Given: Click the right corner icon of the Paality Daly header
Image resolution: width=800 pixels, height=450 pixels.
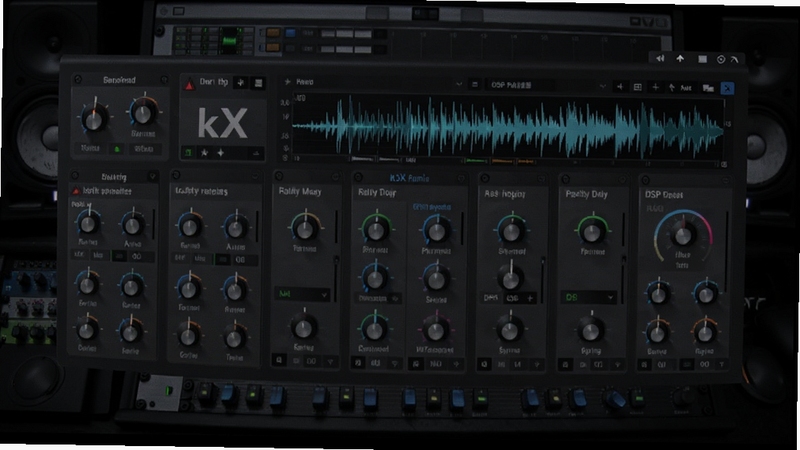Looking at the screenshot, I should click(622, 179).
